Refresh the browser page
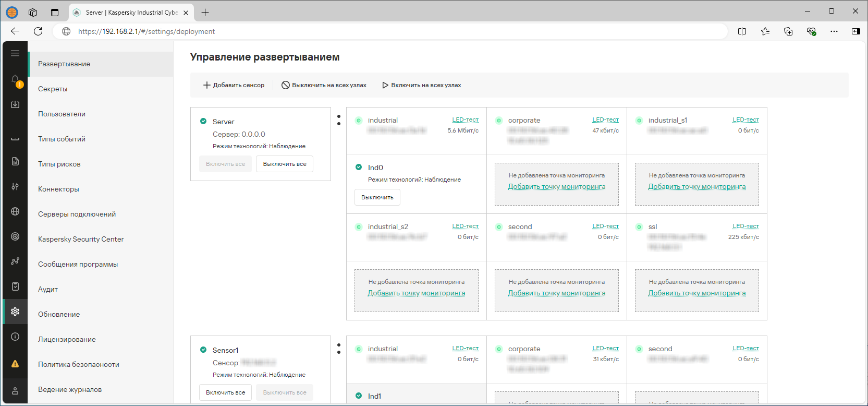The width and height of the screenshot is (868, 406). click(x=38, y=31)
